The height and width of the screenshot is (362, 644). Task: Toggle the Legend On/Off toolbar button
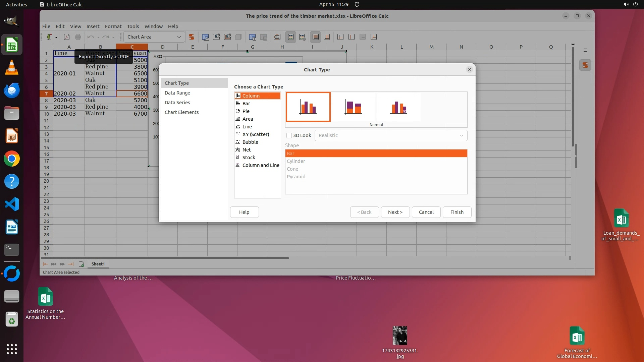(291, 37)
